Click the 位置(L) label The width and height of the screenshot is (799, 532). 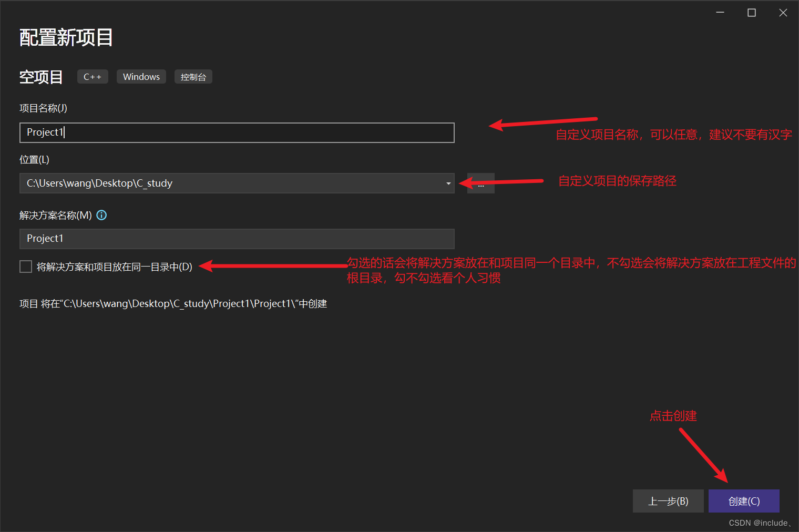[34, 160]
